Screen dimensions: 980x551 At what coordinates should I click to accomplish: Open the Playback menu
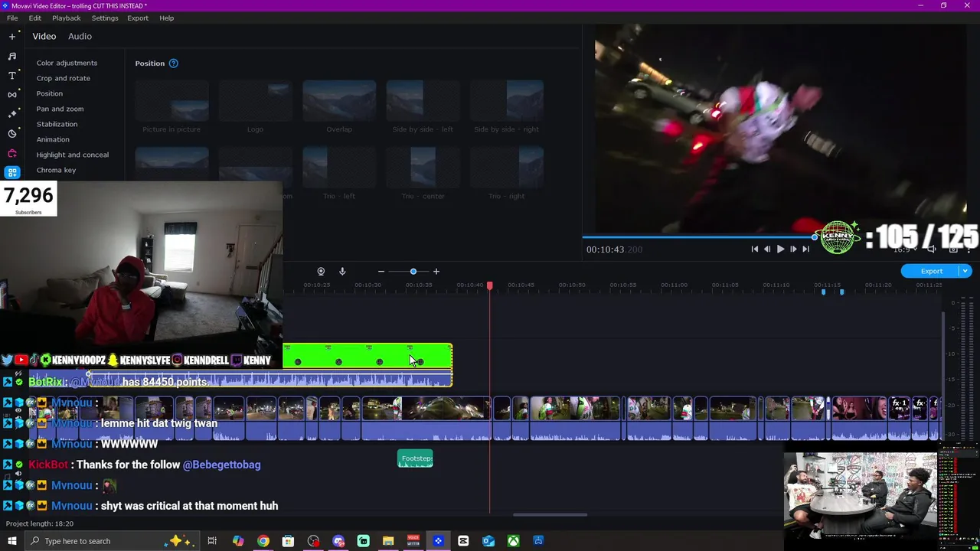(66, 18)
